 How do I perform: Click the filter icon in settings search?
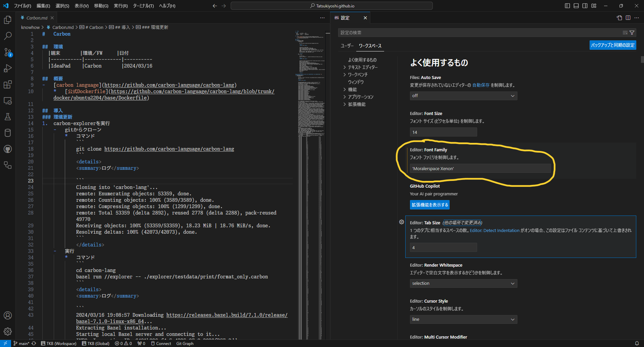coord(632,33)
